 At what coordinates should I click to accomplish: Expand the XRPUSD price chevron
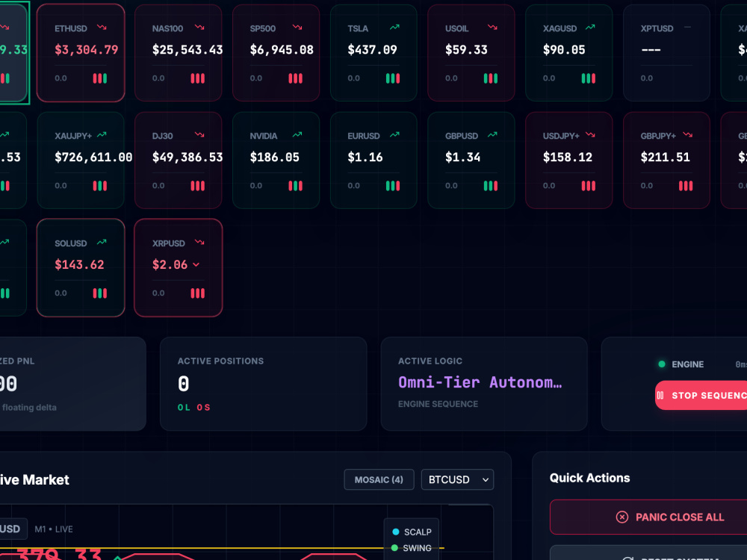pos(196,265)
